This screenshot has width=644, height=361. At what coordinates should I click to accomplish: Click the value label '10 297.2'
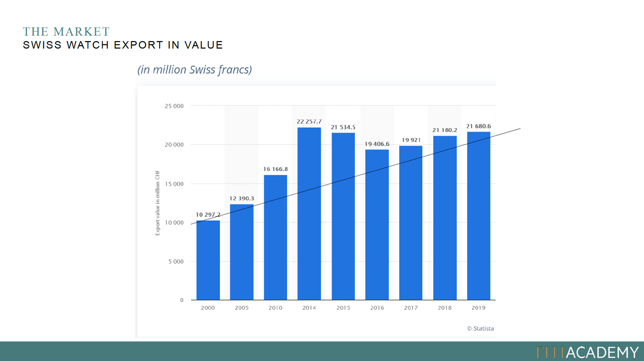pos(208,215)
